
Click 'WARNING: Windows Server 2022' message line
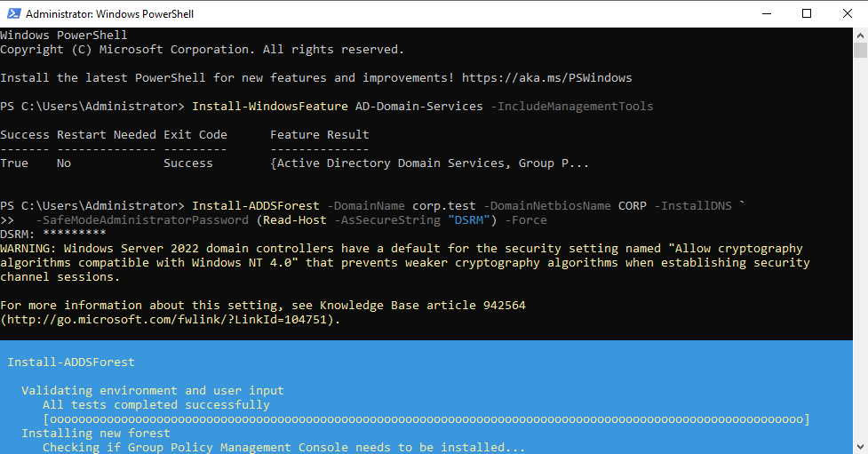[x=402, y=249]
